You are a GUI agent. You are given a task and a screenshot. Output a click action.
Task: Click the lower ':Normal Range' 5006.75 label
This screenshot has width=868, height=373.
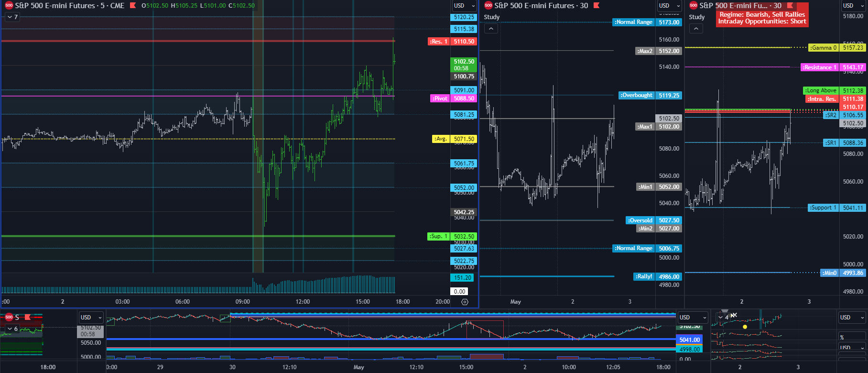(647, 248)
